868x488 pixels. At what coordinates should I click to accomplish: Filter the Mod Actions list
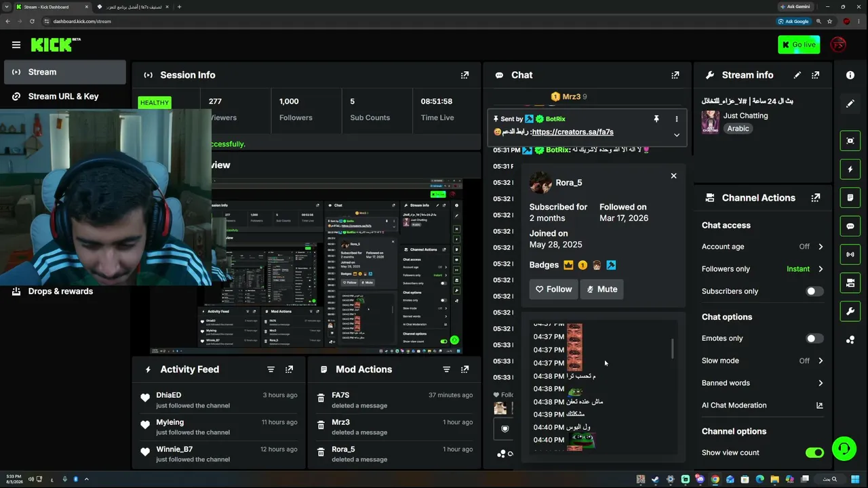pos(446,369)
